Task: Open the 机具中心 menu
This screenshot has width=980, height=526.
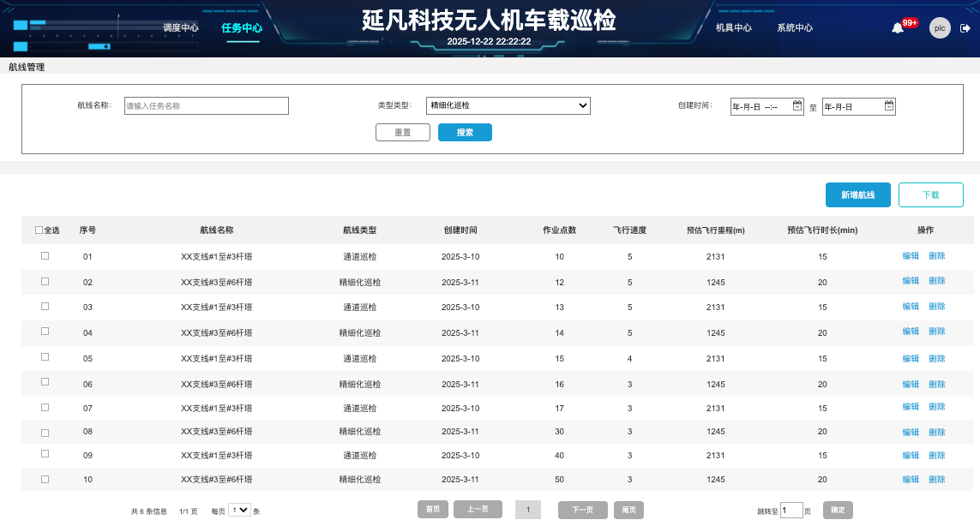Action: tap(733, 28)
